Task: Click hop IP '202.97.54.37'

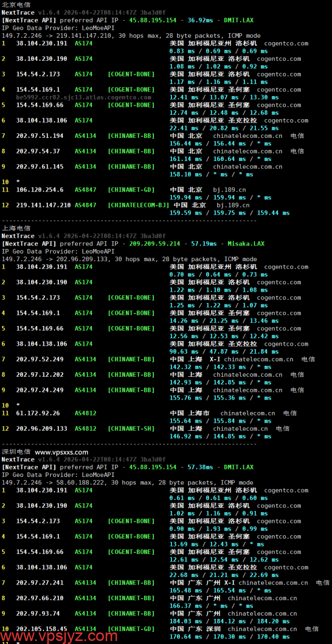Action: 38,151
